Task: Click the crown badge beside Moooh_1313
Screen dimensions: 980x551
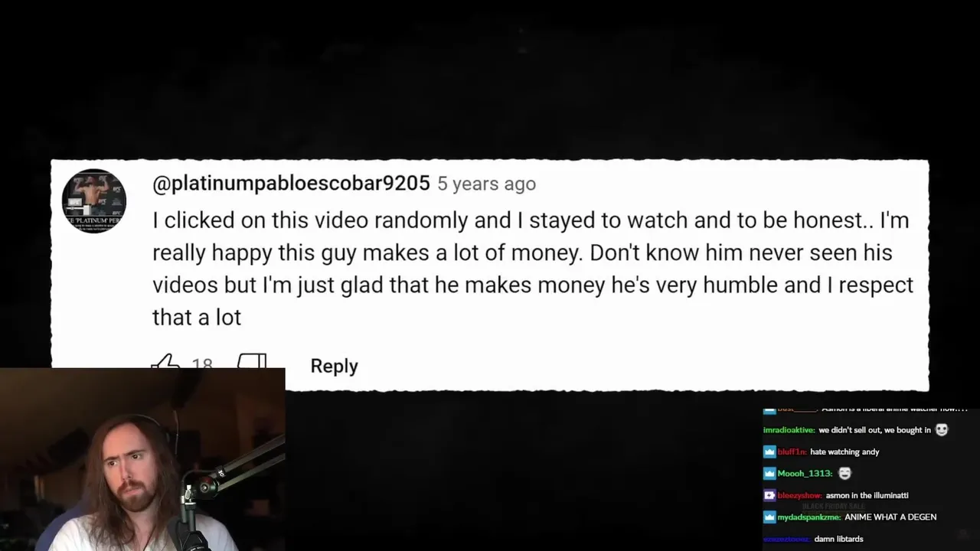Action: [x=769, y=474]
